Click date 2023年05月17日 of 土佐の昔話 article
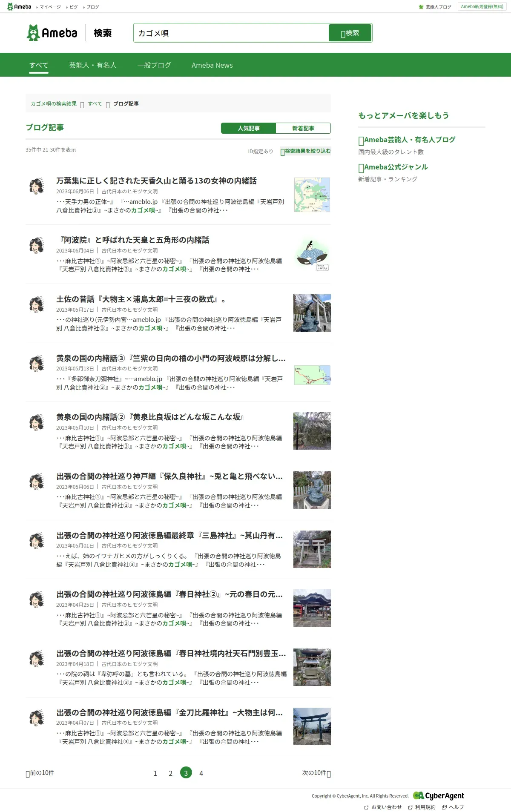This screenshot has width=511, height=812. (x=75, y=310)
